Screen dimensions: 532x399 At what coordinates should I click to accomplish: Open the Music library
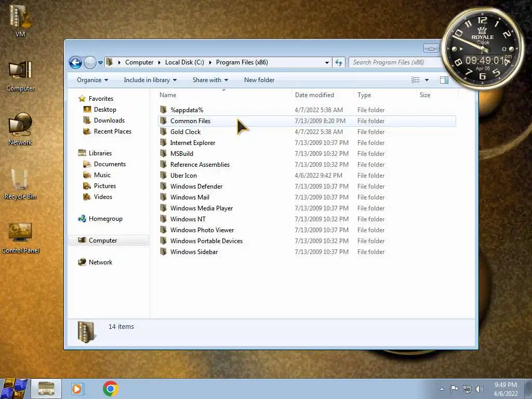pyautogui.click(x=102, y=175)
